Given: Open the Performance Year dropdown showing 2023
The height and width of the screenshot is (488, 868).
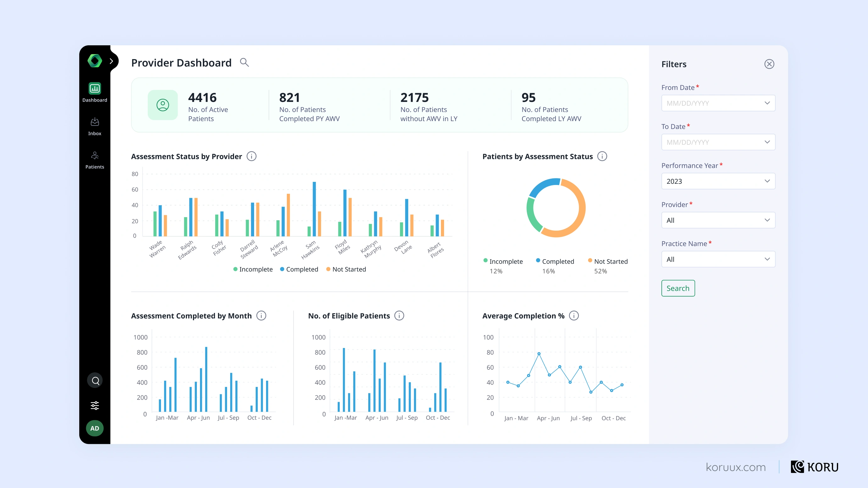Looking at the screenshot, I should pyautogui.click(x=718, y=181).
